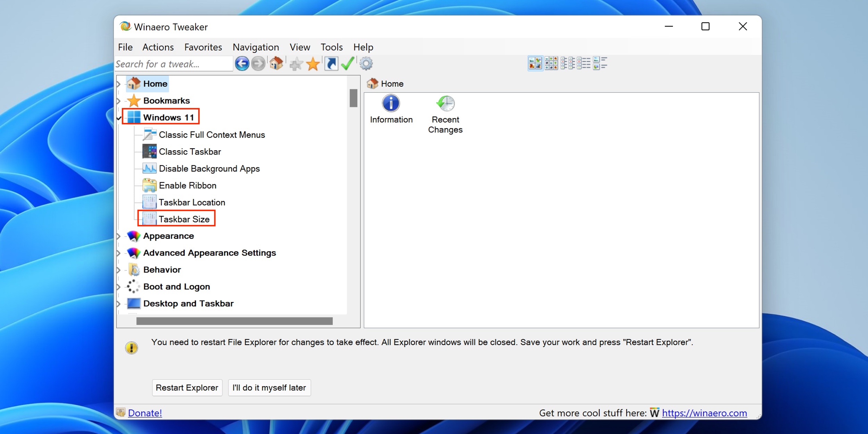The height and width of the screenshot is (434, 868).
Task: Click the Forward navigation arrow icon
Action: [259, 63]
